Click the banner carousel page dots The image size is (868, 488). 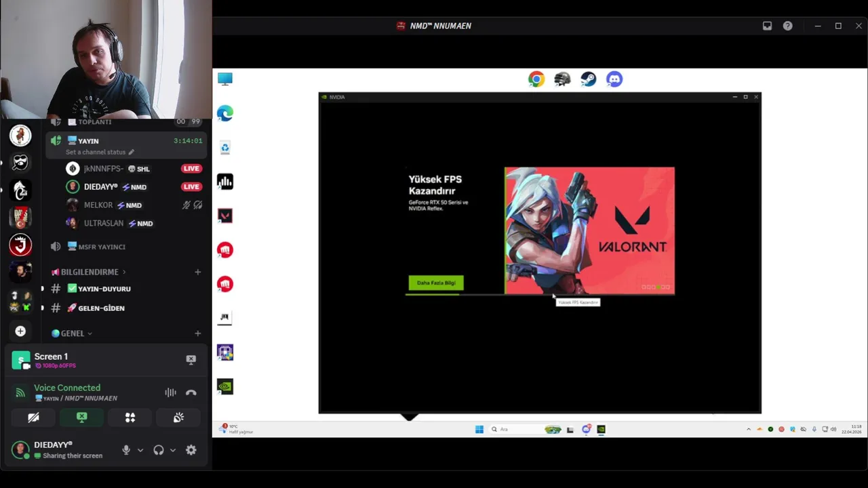coord(656,287)
